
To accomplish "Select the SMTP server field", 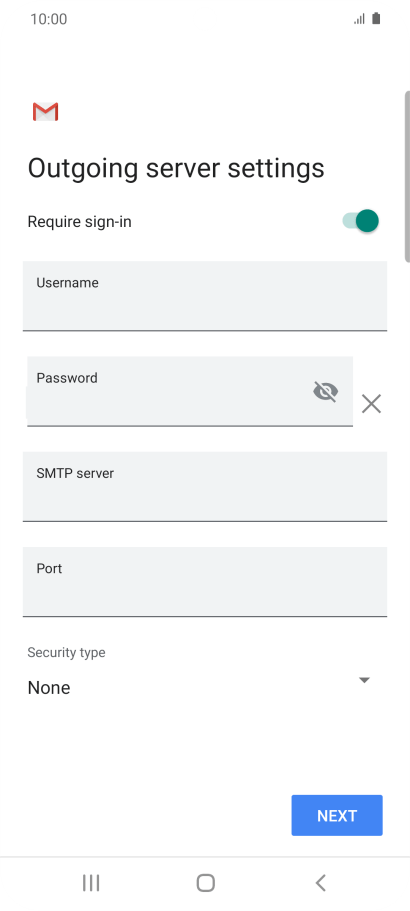I will 205,486.
